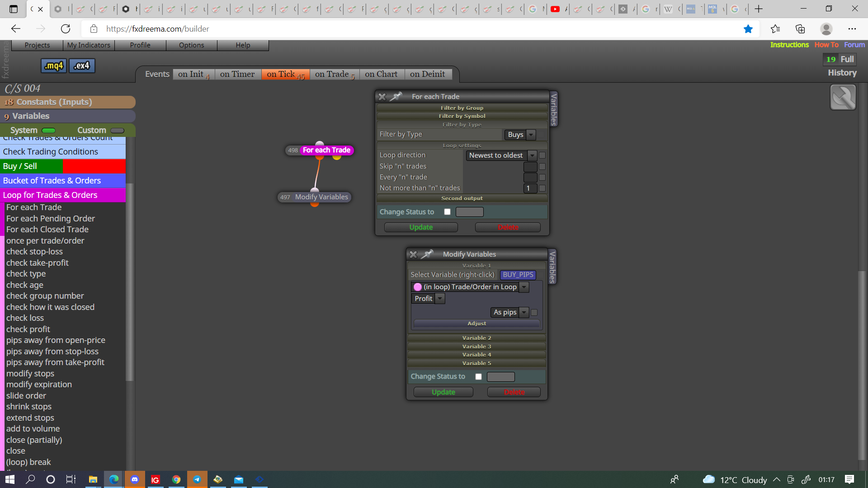
Task: Switch to the on Timer tab
Action: point(237,75)
